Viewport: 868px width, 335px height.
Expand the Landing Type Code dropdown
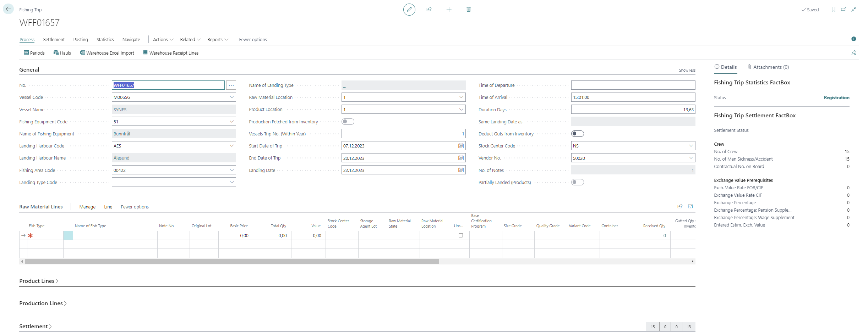tap(231, 182)
